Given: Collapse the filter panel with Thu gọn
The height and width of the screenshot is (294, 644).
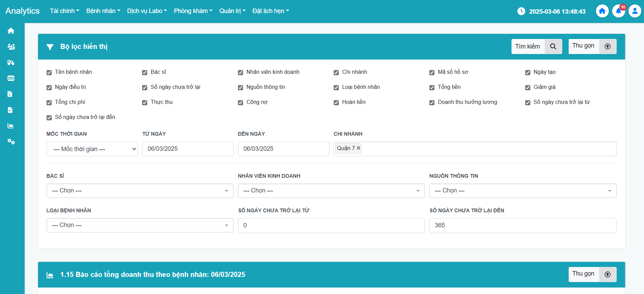Looking at the screenshot, I should coord(592,46).
